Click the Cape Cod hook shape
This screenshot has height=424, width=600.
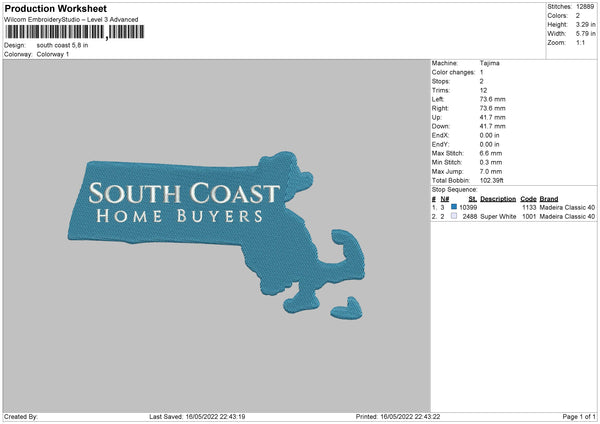click(346, 254)
